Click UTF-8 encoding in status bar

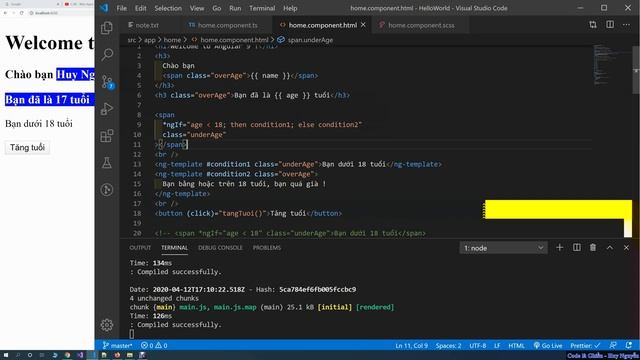coord(478,345)
